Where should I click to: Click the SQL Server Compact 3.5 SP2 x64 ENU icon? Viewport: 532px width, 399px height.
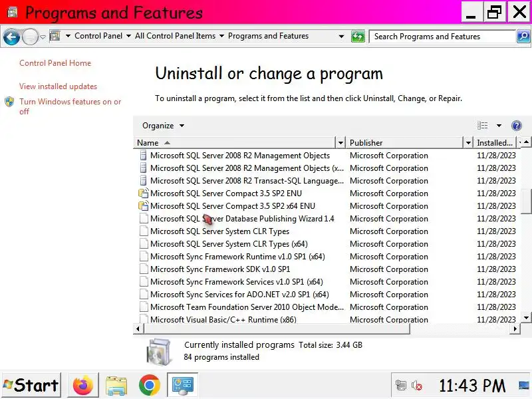tap(144, 206)
